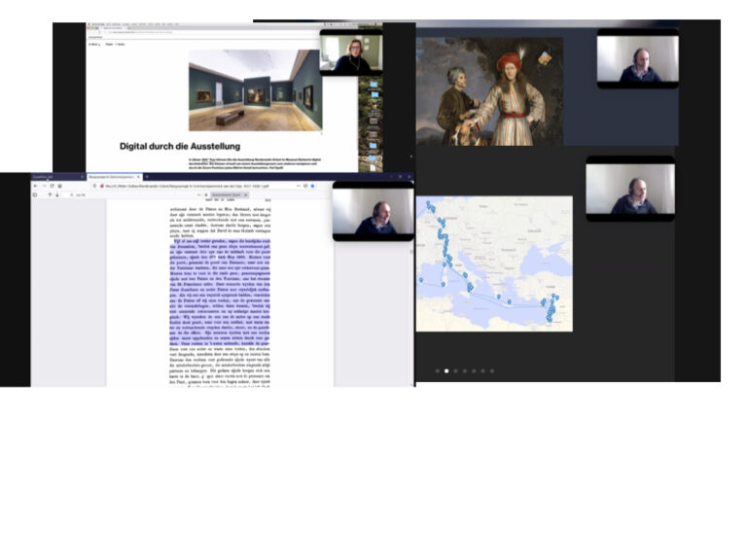Go to the fourth carousel slide dot
Image resolution: width=747 pixels, height=560 pixels.
coord(465,371)
